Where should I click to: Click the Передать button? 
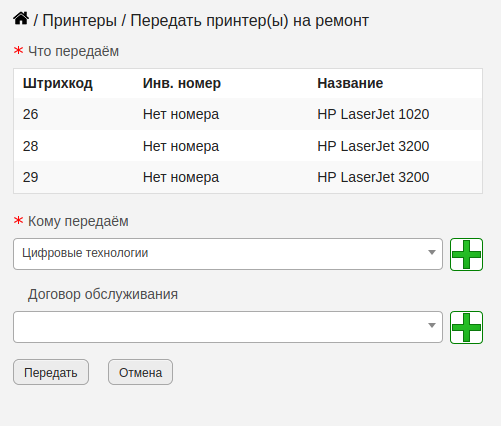tap(51, 372)
